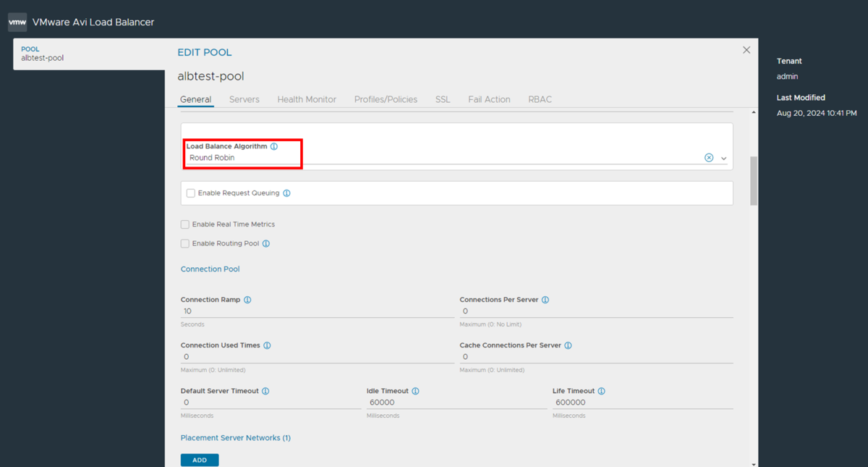Close the Edit Pool dialog
868x467 pixels.
pyautogui.click(x=746, y=50)
